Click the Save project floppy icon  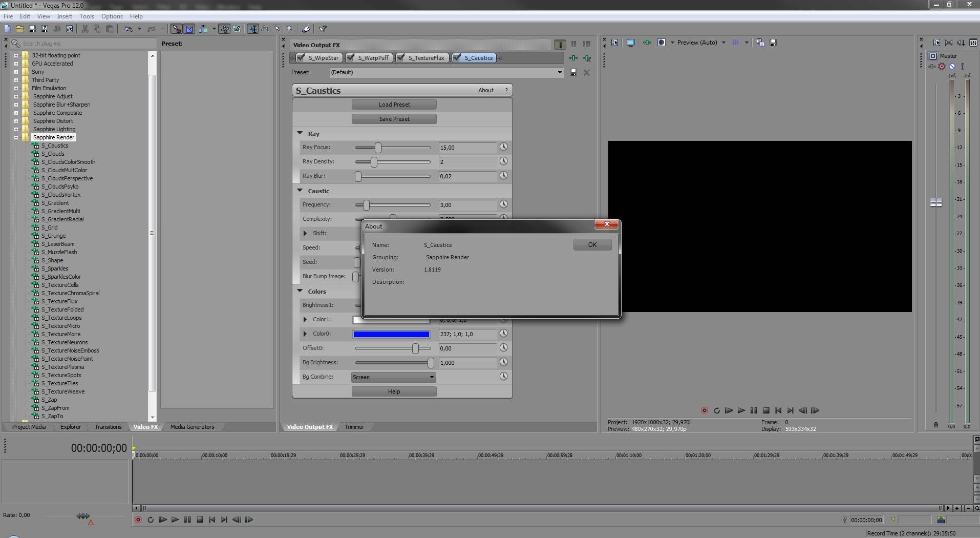click(x=32, y=29)
